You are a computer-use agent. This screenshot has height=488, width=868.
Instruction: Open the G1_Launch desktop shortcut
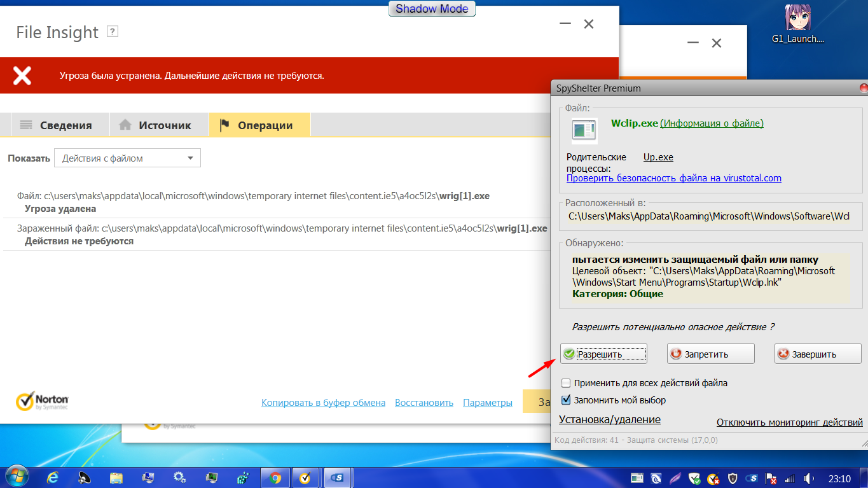pyautogui.click(x=797, y=24)
